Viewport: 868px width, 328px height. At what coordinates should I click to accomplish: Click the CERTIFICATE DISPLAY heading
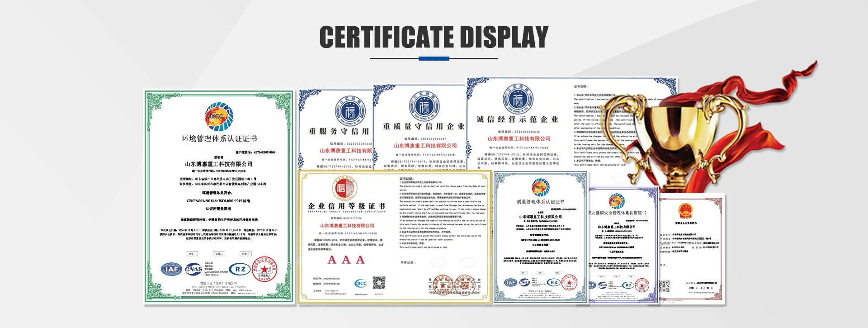(434, 37)
